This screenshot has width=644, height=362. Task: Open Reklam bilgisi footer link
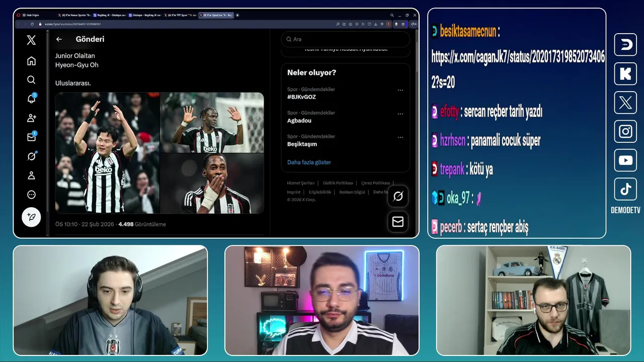[x=352, y=192]
